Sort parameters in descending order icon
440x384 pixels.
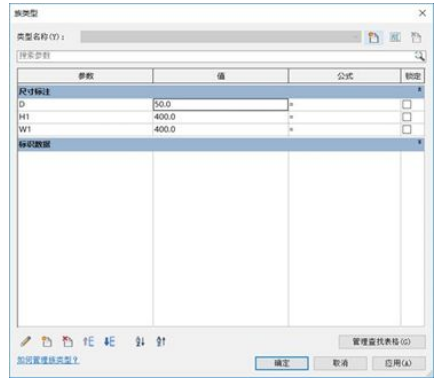[161, 341]
